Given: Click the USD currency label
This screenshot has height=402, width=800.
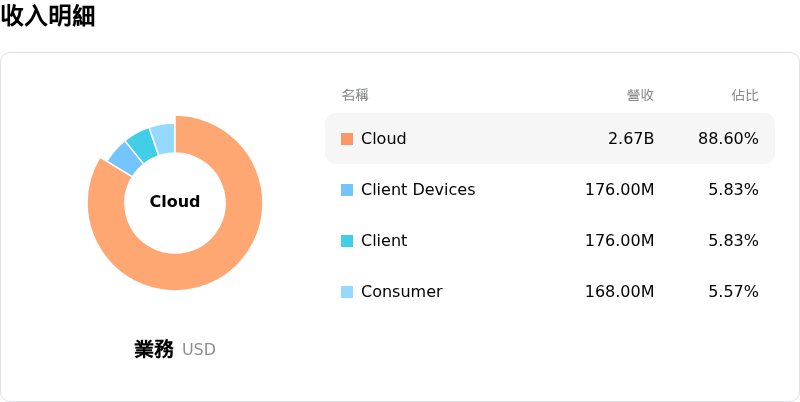Looking at the screenshot, I should [x=199, y=350].
